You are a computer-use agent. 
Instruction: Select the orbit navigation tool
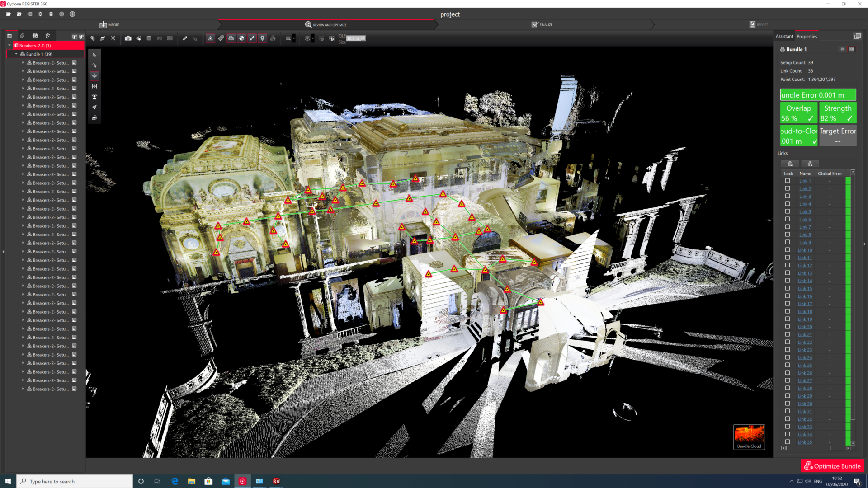pyautogui.click(x=94, y=76)
